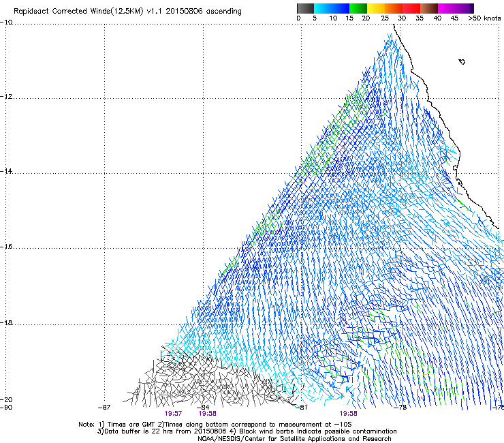This screenshot has height=443, width=504.
Task: Click the latitude label -14
Action: 6,171
